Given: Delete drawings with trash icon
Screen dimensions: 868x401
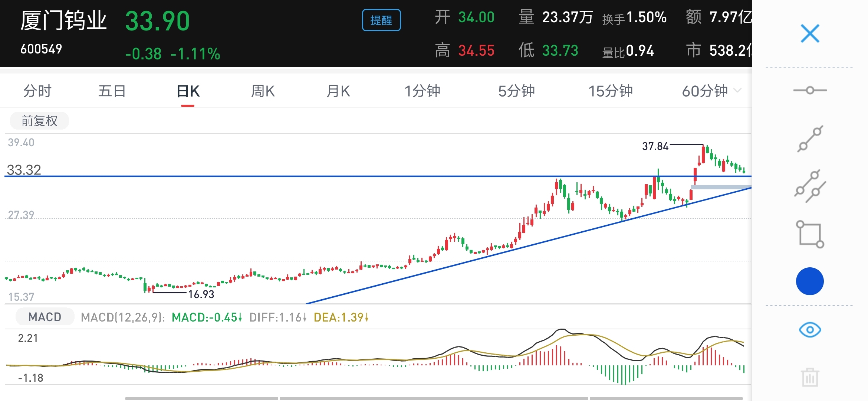Looking at the screenshot, I should [x=810, y=378].
